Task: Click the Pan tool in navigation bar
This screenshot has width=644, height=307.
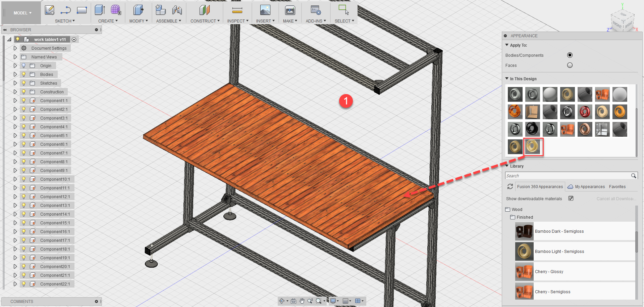Action: (302, 301)
